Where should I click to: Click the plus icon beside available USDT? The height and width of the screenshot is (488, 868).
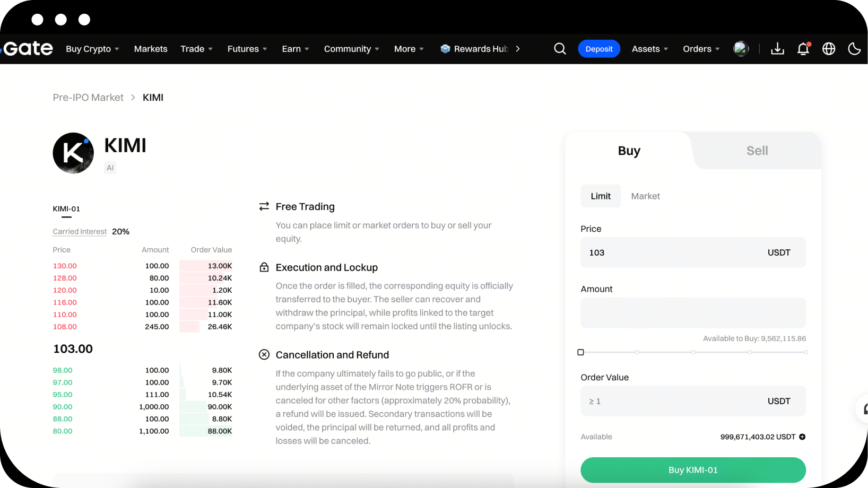802,437
